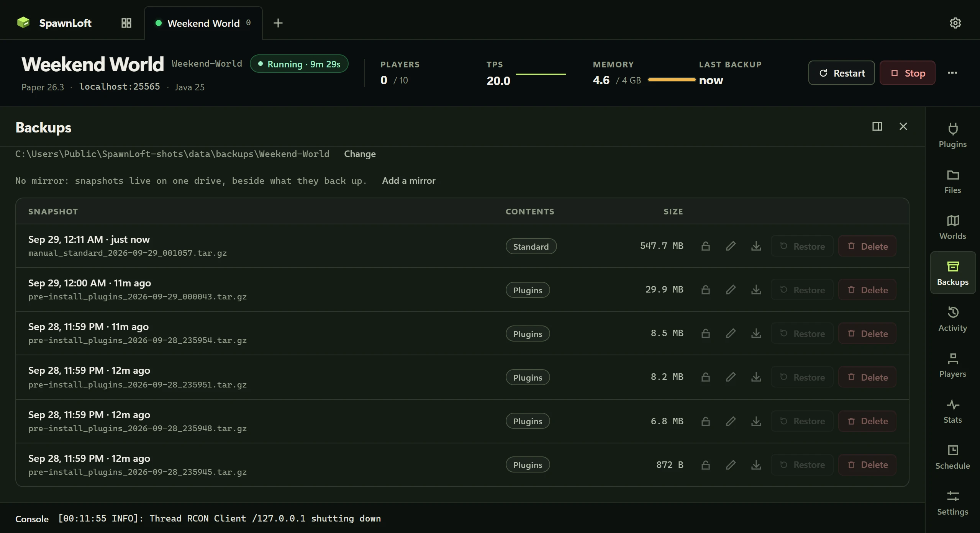This screenshot has height=533, width=980.
Task: Edit the 872 B snapshot name
Action: (731, 465)
